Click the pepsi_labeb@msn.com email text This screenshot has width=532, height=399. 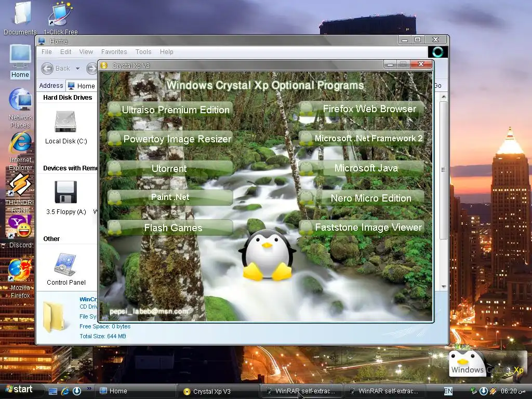[149, 311]
